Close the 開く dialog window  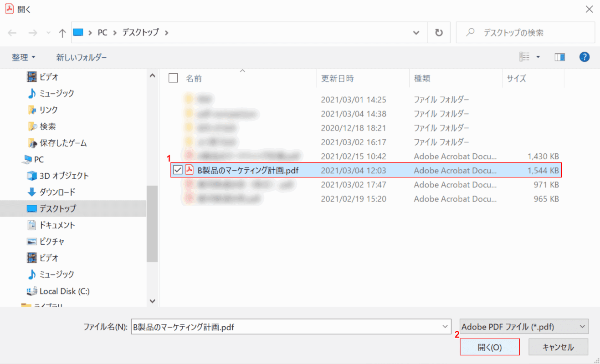(x=590, y=9)
